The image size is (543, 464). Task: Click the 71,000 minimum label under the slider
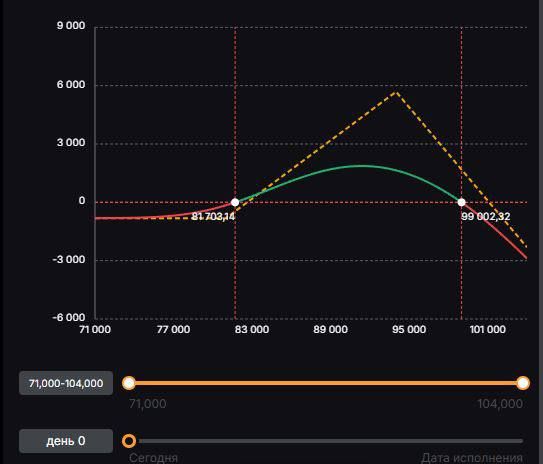pos(148,404)
